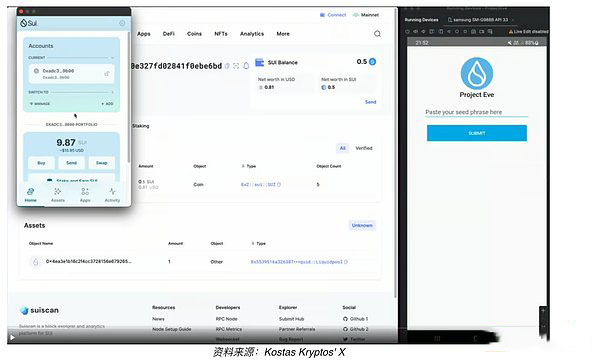The image size is (600, 362).
Task: Open RPC Metrics footer link
Action: 229,329
